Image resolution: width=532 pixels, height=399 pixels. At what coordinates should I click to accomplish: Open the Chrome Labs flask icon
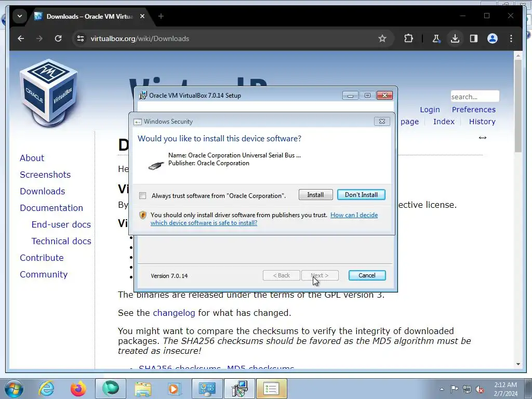coord(436,38)
